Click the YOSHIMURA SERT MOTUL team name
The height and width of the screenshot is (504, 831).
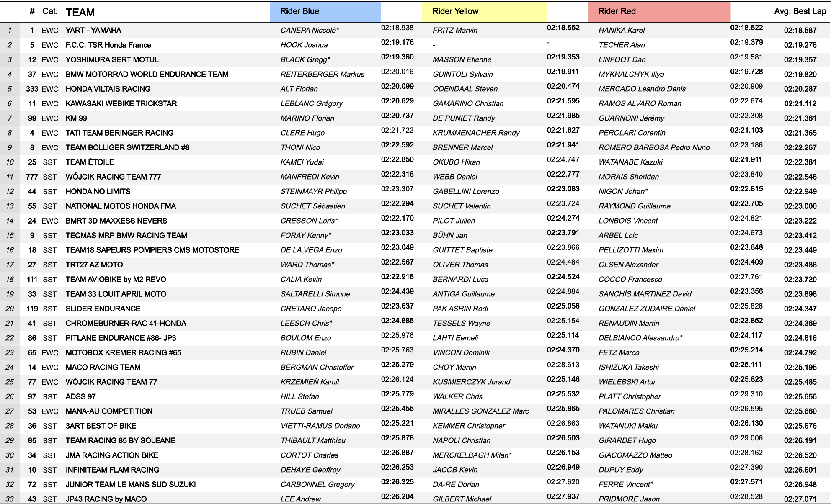(112, 60)
